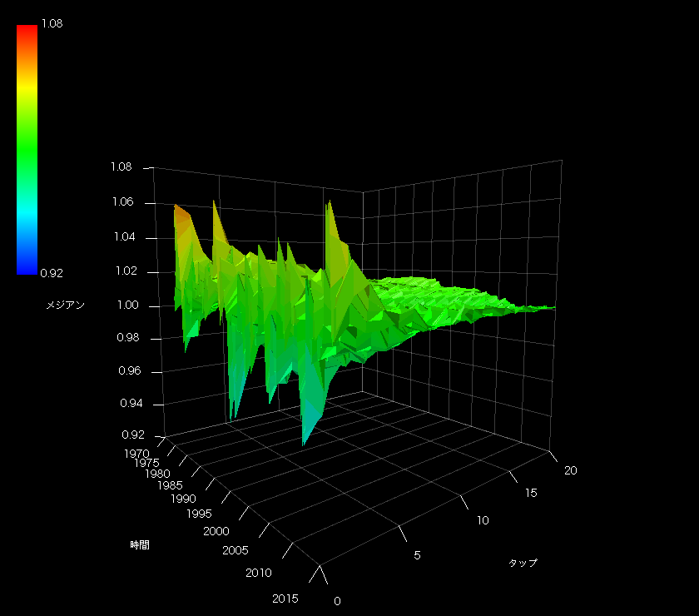The height and width of the screenshot is (616, 699).
Task: Click the 0.98 vertical axis tick
Action: [x=128, y=338]
